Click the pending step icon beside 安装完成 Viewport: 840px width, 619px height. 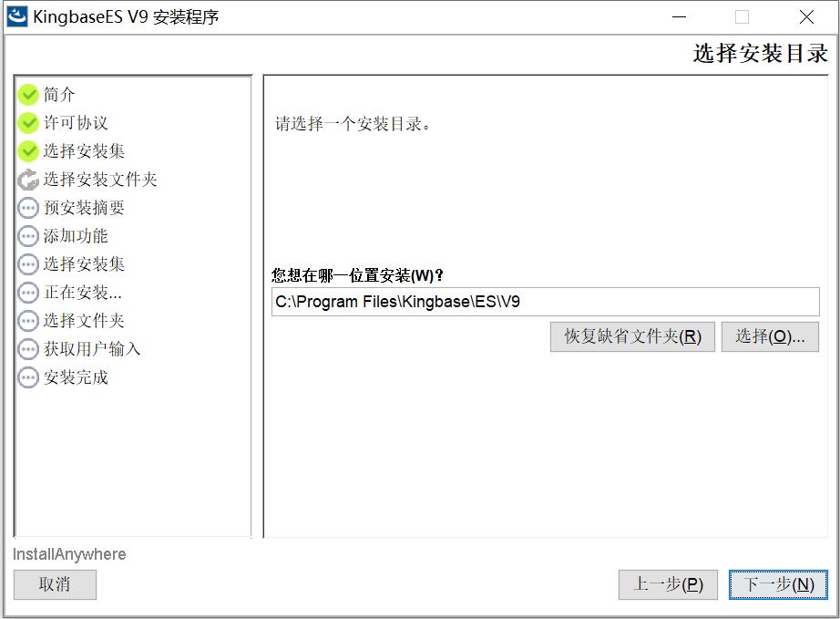[28, 377]
